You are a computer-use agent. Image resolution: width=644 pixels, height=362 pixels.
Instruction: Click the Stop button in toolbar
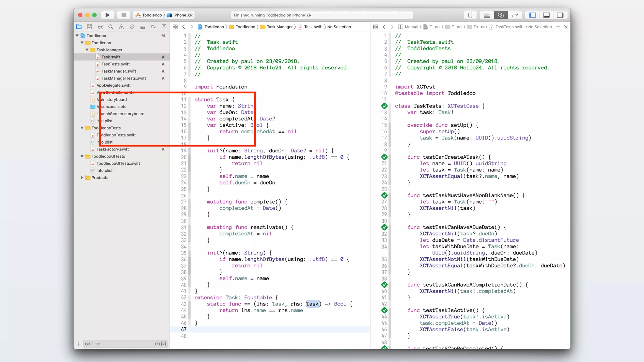click(x=124, y=15)
